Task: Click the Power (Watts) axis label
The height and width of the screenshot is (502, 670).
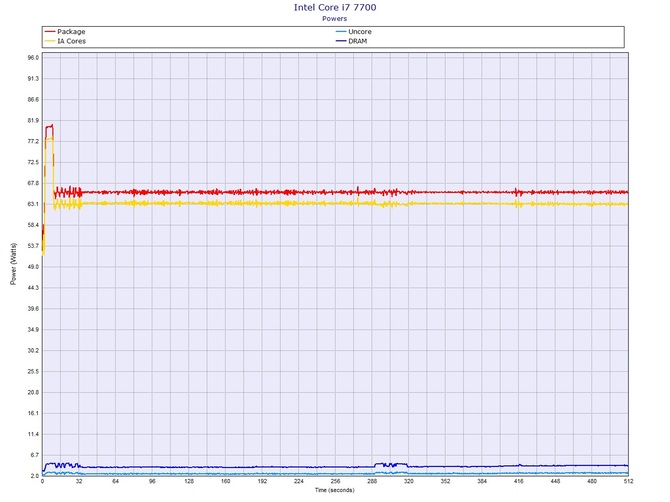Action: [x=13, y=264]
